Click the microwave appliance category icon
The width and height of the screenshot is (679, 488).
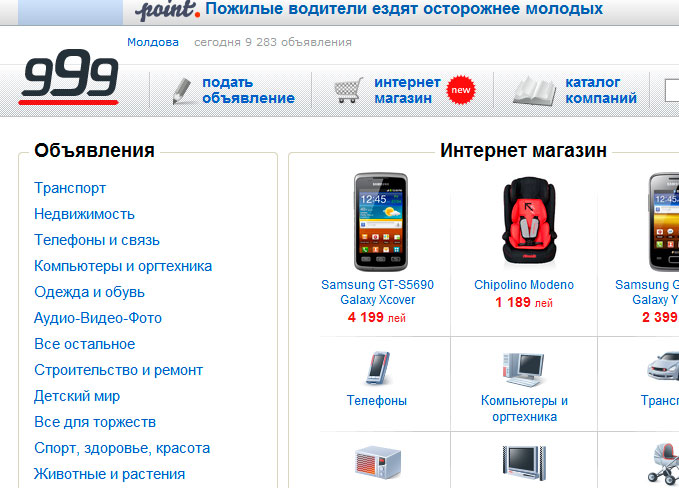tap(378, 462)
